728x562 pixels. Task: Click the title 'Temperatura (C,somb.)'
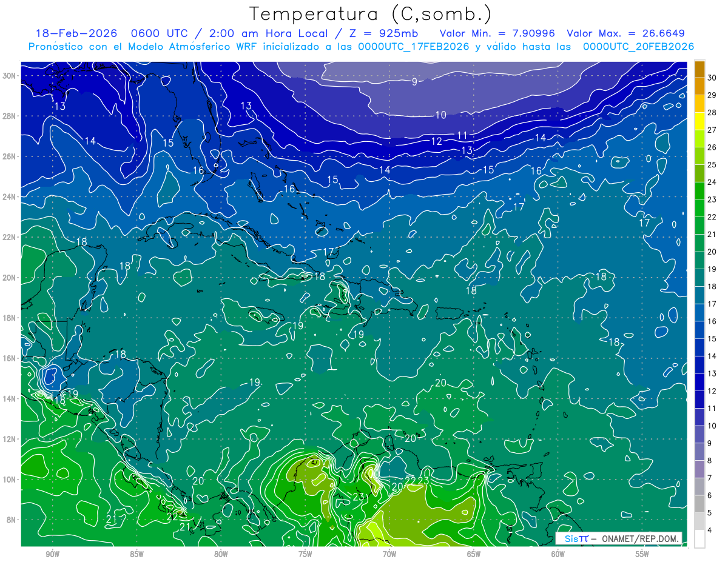point(371,14)
